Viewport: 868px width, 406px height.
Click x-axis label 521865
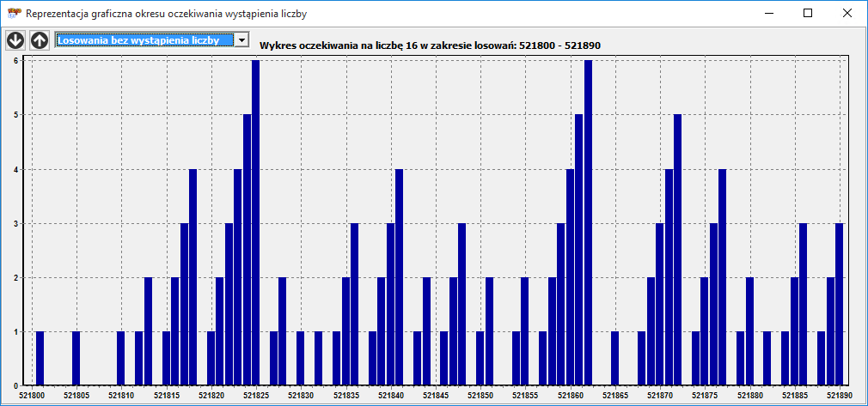pyautogui.click(x=615, y=396)
